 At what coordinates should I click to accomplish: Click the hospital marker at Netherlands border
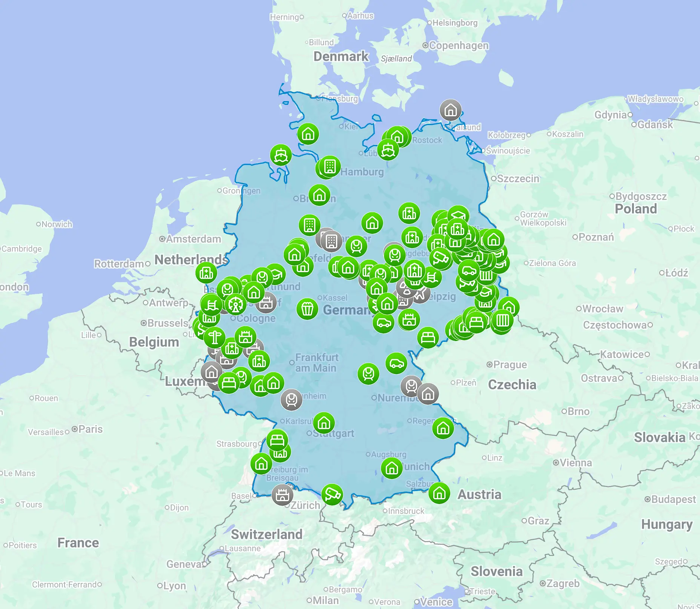[x=206, y=272]
